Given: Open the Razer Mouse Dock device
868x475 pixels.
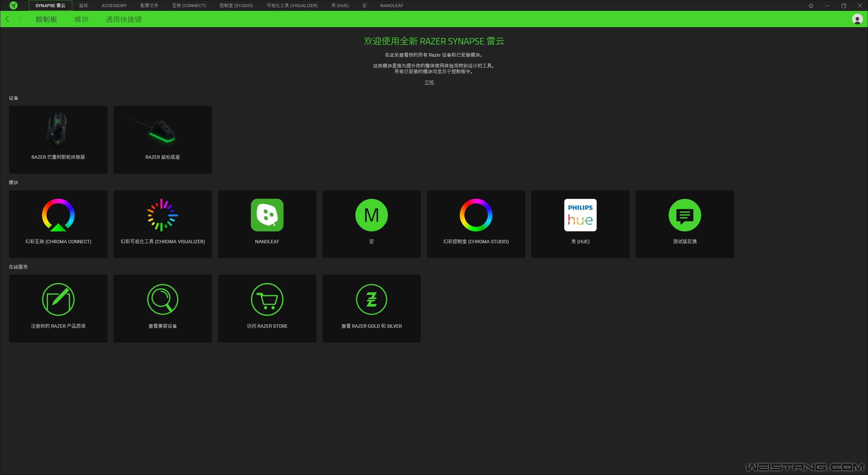Looking at the screenshot, I should coord(163,140).
